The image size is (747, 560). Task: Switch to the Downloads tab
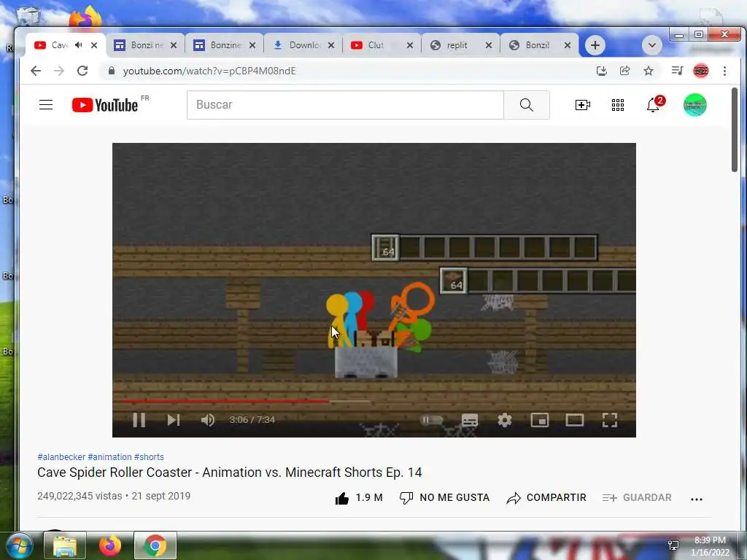click(x=304, y=45)
